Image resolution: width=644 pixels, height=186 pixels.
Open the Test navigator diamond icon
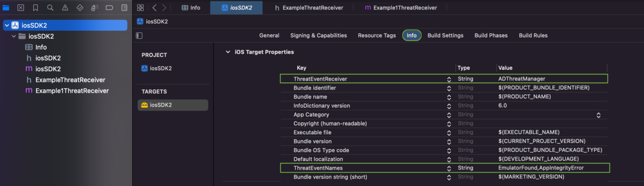80,8
